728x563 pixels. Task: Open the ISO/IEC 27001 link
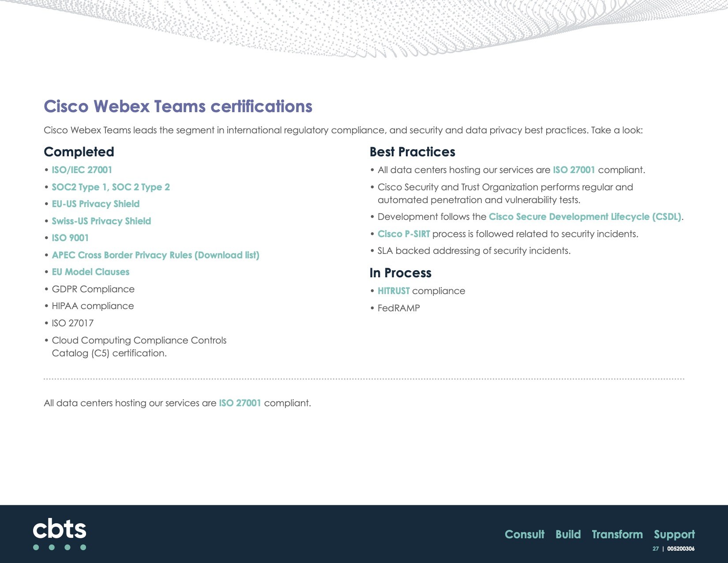[82, 170]
